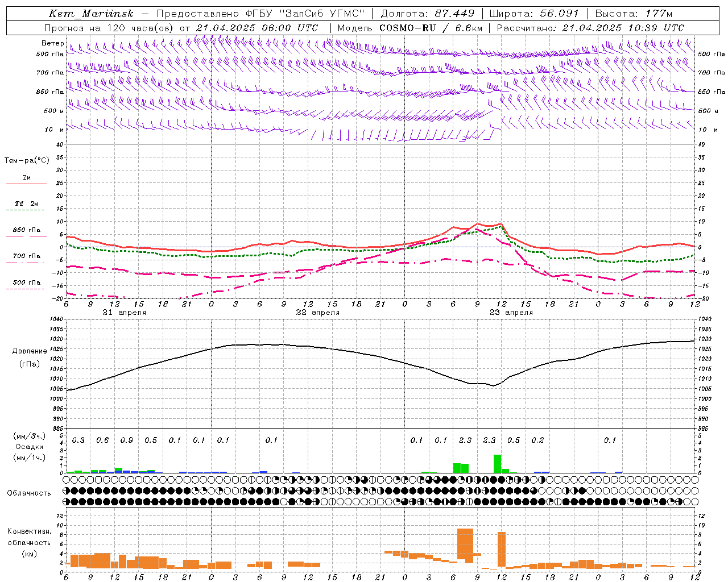The height and width of the screenshot is (582, 728).
Task: Click the '0.3' precipitation value
Action: 78,440
